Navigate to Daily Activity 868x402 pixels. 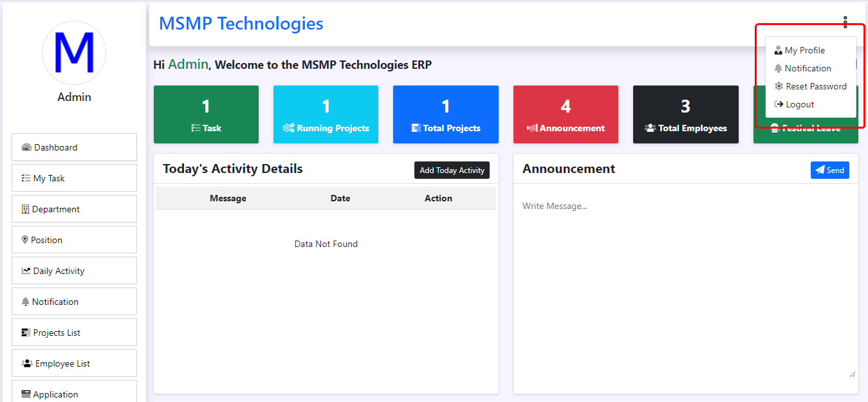click(x=74, y=271)
